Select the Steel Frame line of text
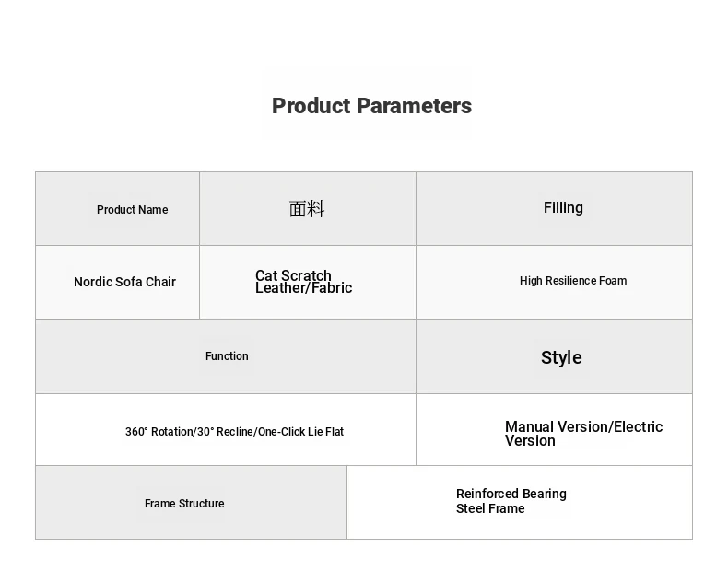This screenshot has height=571, width=728. pyautogui.click(x=490, y=508)
